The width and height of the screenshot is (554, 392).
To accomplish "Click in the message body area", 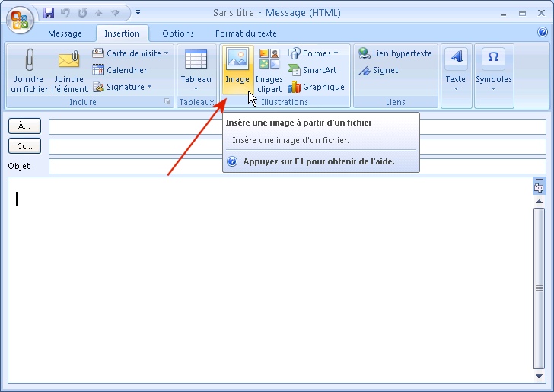I will pyautogui.click(x=270, y=280).
